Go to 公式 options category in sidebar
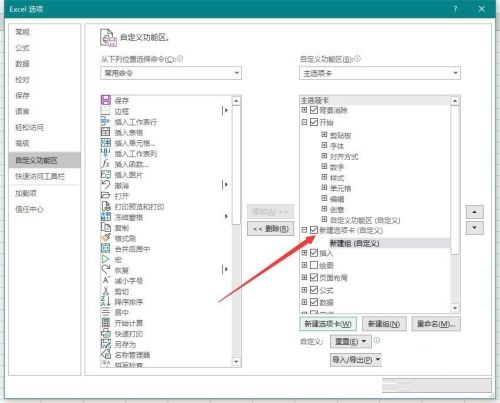 pyautogui.click(x=44, y=48)
